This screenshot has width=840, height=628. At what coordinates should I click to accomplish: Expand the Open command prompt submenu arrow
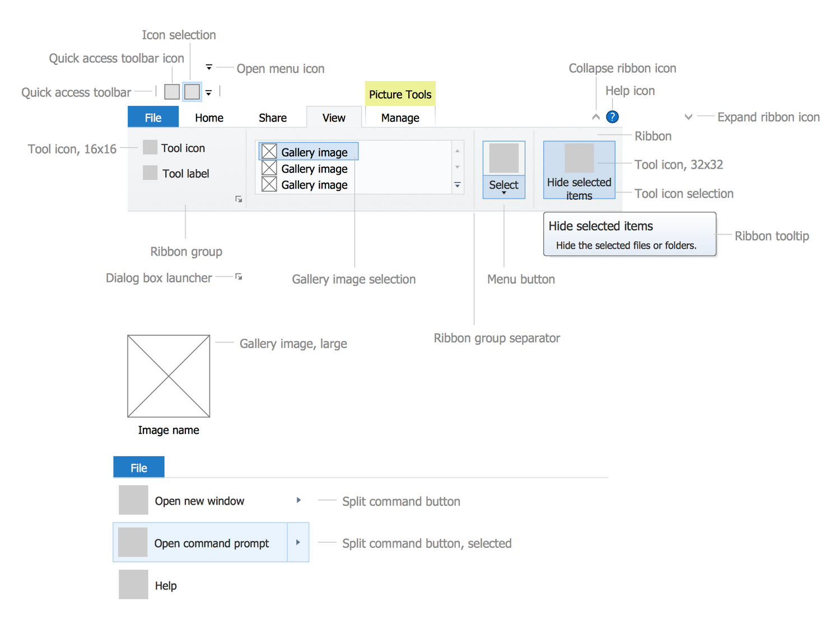point(298,542)
